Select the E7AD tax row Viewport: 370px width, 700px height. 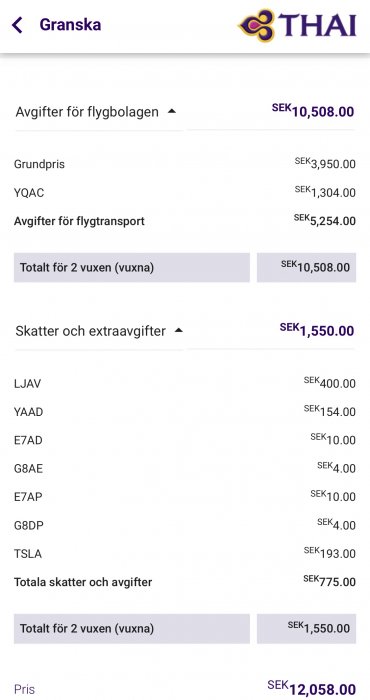pyautogui.click(x=185, y=440)
